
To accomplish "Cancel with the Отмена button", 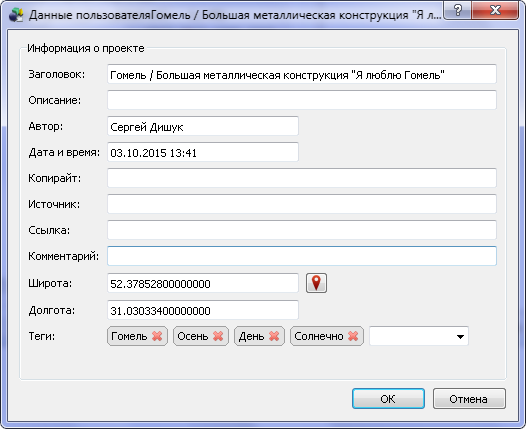I will point(469,399).
